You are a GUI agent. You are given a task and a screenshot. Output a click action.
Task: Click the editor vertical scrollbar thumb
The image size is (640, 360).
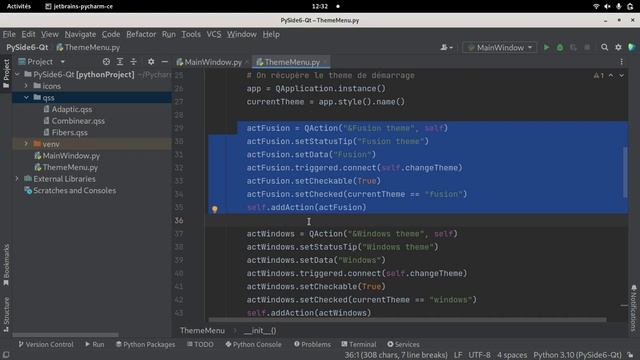[x=625, y=172]
